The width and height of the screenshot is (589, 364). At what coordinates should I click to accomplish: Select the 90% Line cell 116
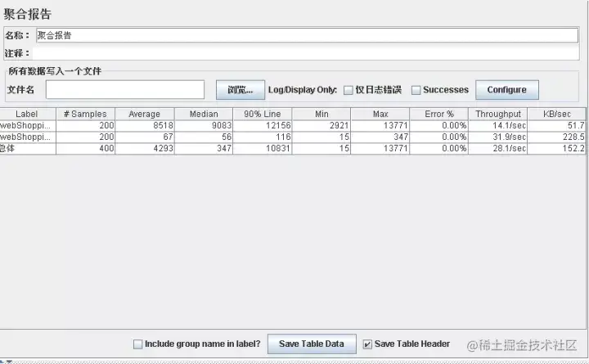point(263,137)
